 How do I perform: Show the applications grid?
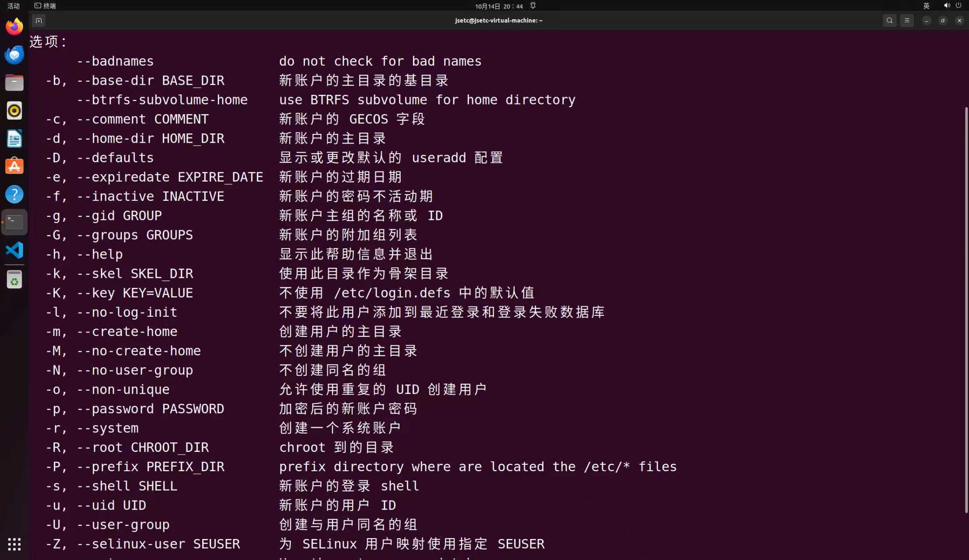point(14,544)
